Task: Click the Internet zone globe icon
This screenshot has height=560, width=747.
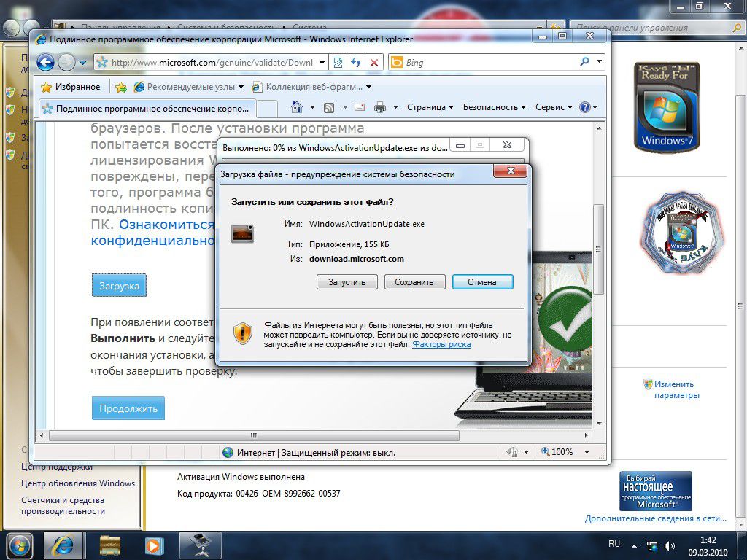Action: point(228,452)
